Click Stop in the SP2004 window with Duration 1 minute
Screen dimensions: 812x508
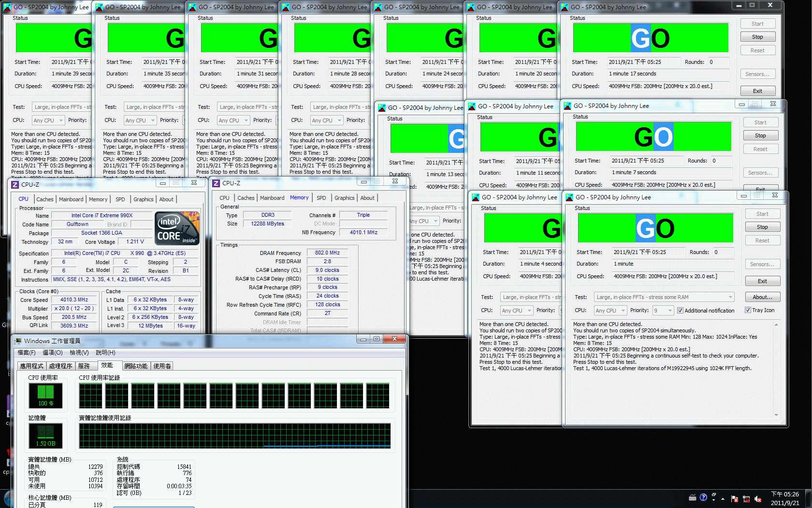tap(762, 227)
